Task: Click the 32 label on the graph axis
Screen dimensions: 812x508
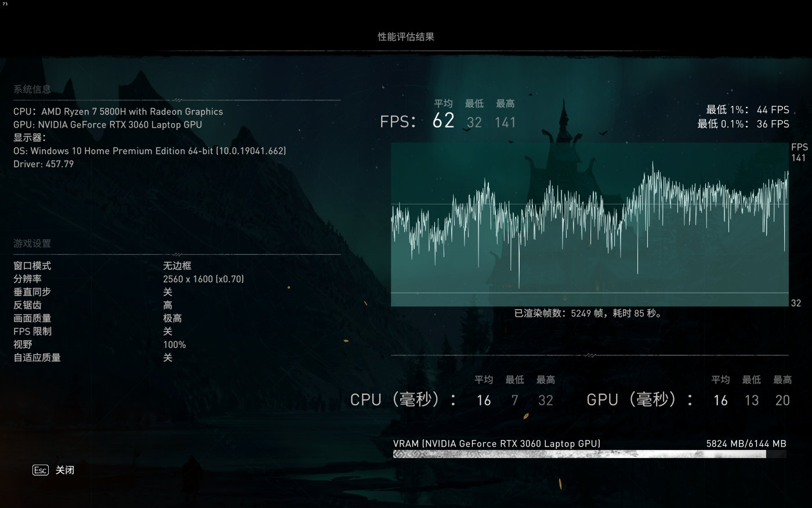Action: [796, 303]
